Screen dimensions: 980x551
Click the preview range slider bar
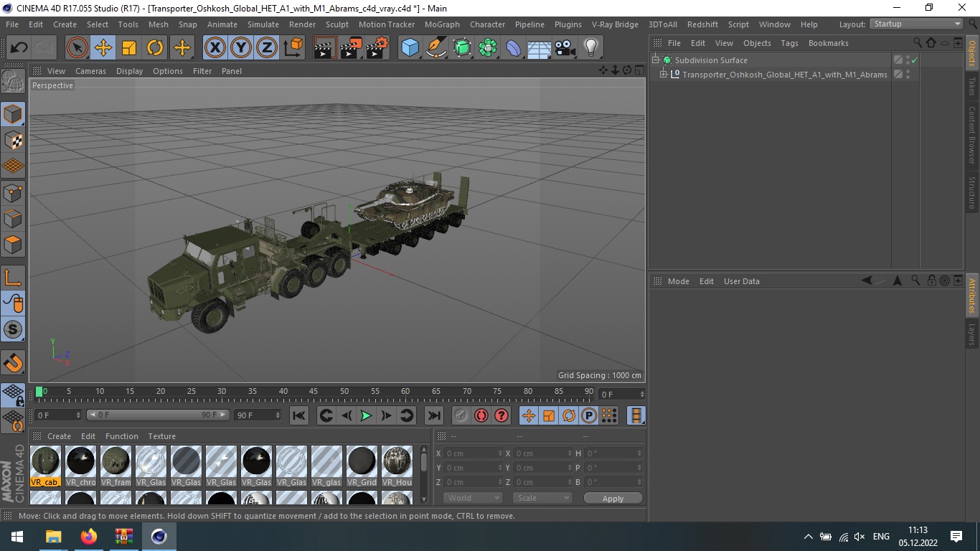pyautogui.click(x=158, y=415)
